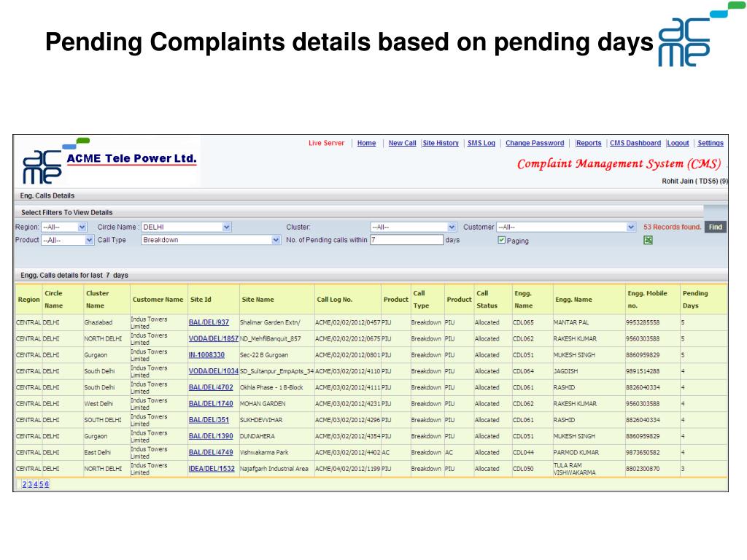The image size is (747, 560).
Task: Click engineer name JAGDISH
Action: point(565,371)
